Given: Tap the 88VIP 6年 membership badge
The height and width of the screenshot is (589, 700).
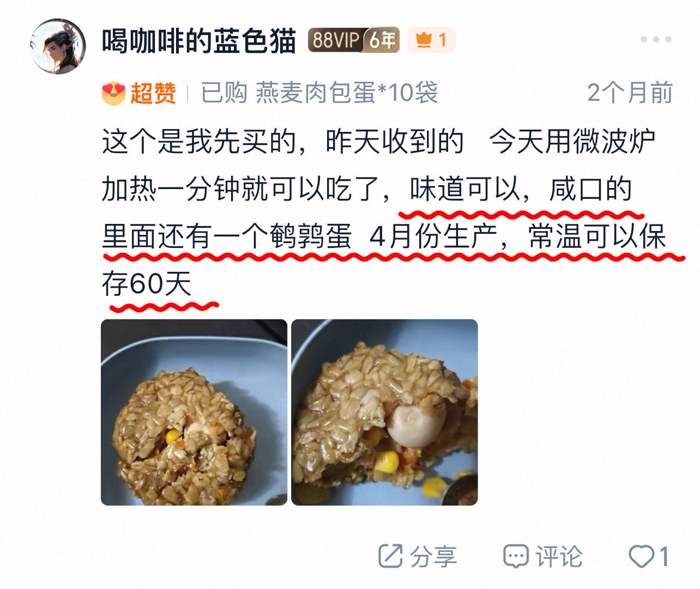Looking at the screenshot, I should [354, 40].
